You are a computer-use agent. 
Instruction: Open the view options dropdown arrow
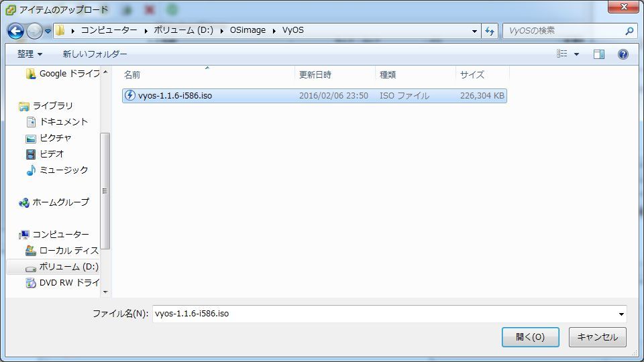[576, 54]
